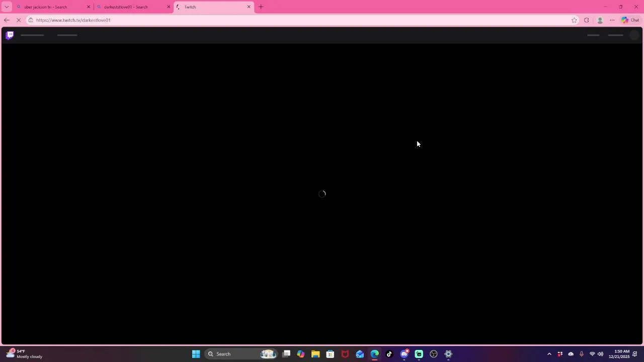Open the green app icon beside Discord
Screen dimensions: 644x362
[x=419, y=354]
